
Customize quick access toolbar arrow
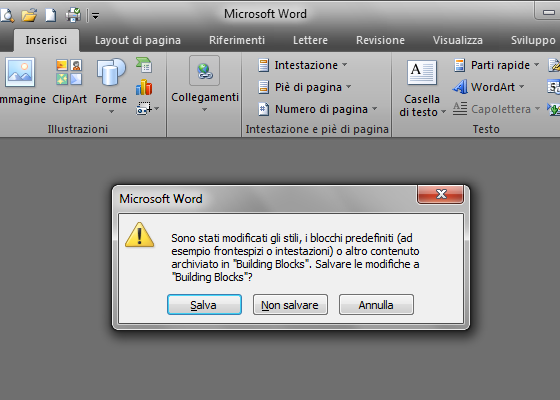click(95, 16)
